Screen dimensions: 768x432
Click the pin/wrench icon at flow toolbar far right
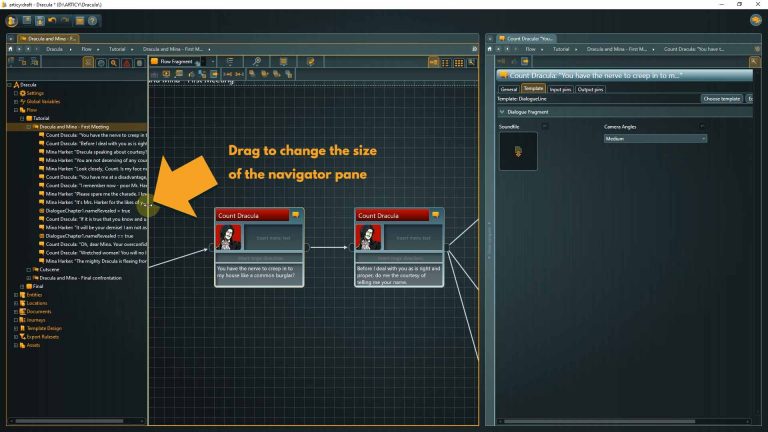point(471,62)
